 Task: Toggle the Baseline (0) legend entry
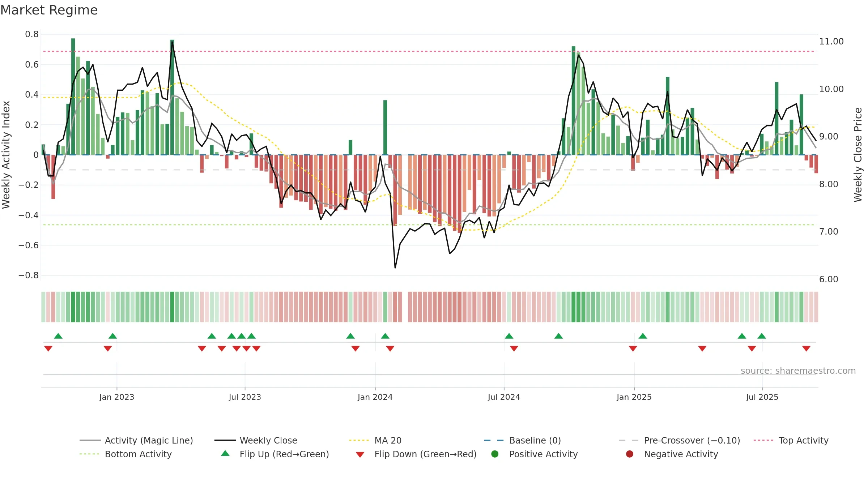coord(522,440)
